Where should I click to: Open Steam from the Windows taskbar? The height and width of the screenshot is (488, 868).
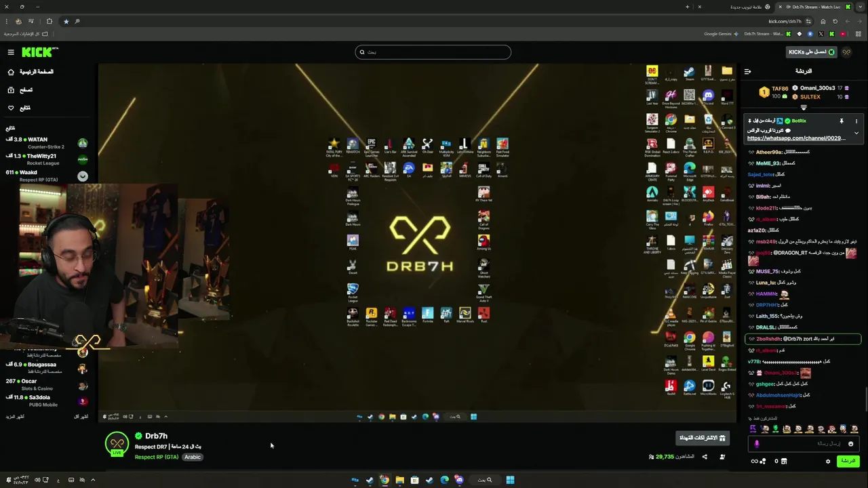370,480
